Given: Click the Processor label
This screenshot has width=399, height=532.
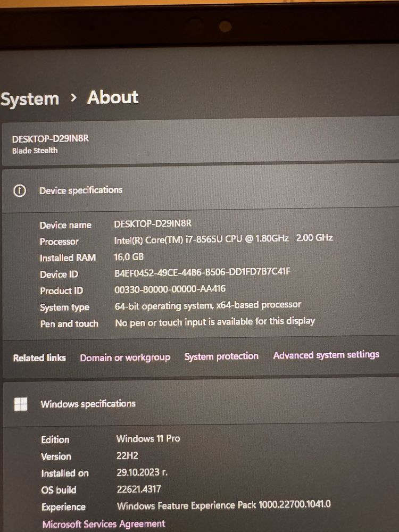Looking at the screenshot, I should 60,242.
